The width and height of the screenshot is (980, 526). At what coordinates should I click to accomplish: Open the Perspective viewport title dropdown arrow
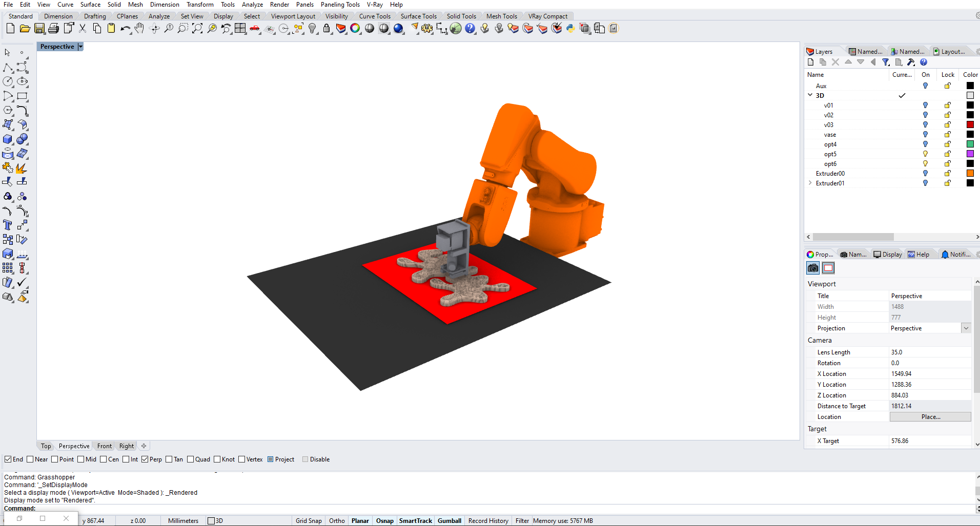coord(80,47)
